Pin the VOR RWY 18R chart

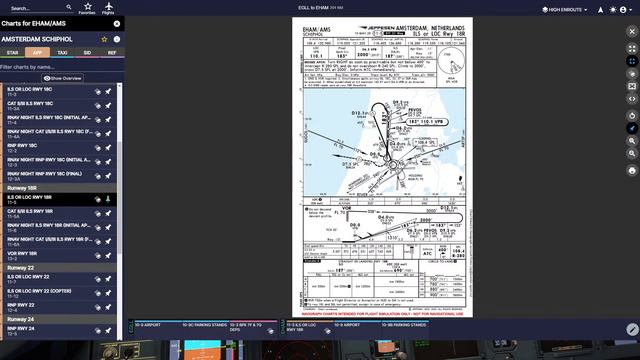(x=108, y=256)
